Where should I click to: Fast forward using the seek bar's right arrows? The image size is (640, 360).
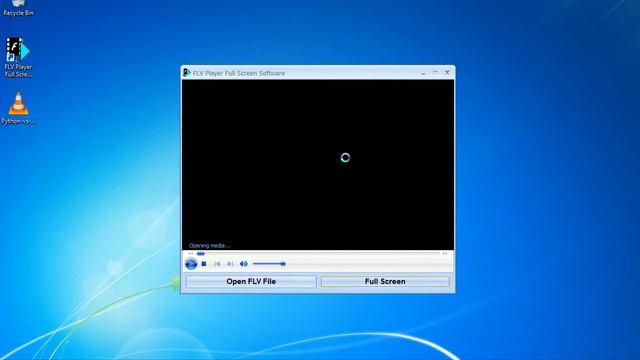point(445,253)
